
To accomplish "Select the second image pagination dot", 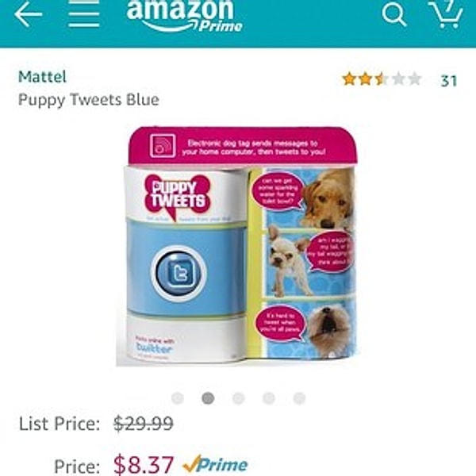I will pyautogui.click(x=208, y=398).
